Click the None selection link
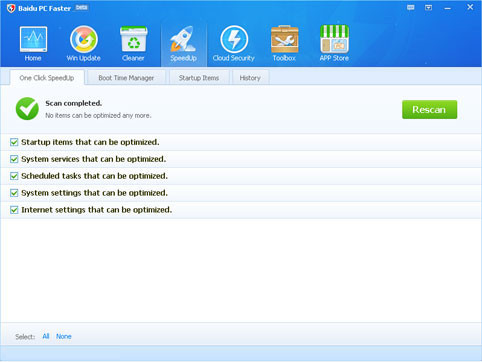 click(x=64, y=336)
